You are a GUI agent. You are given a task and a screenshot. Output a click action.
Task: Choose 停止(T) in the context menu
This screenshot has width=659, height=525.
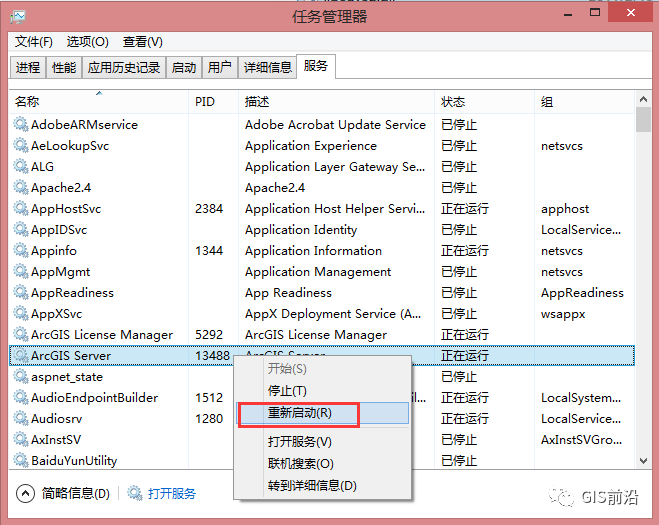click(322, 390)
